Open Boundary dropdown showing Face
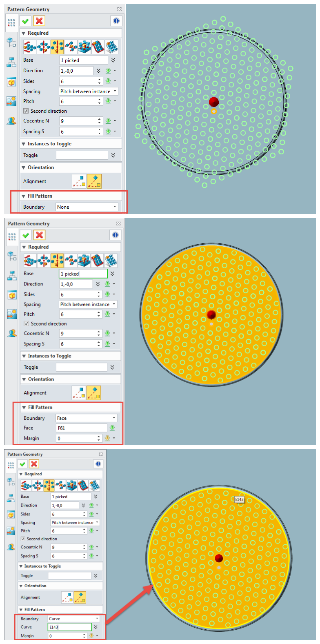 point(87,418)
